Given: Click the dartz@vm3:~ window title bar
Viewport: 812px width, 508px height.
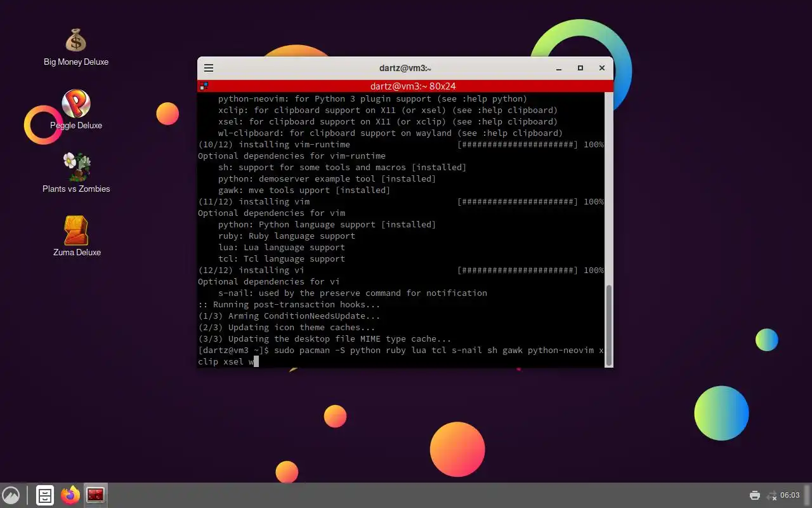Looking at the screenshot, I should coord(405,68).
